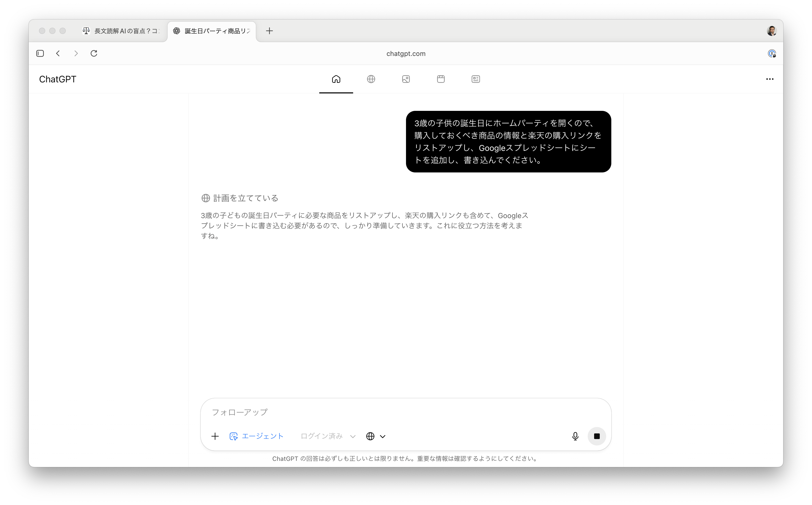Open the globe/web section in ChatGPT toolbar

coord(371,79)
